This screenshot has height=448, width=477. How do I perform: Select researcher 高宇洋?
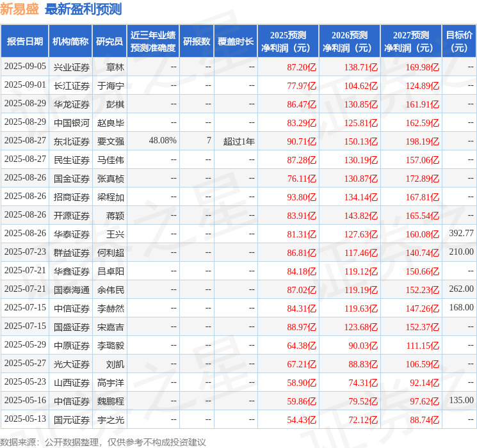111,383
